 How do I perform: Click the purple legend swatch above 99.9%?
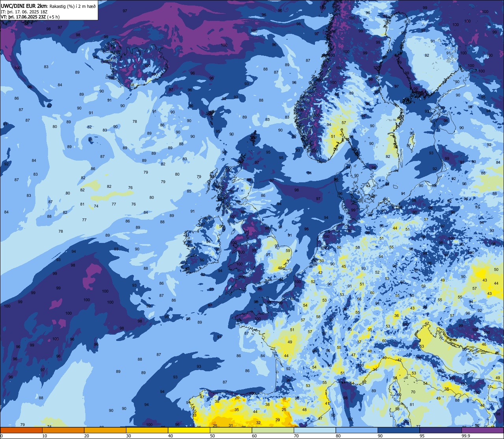pos(482,430)
